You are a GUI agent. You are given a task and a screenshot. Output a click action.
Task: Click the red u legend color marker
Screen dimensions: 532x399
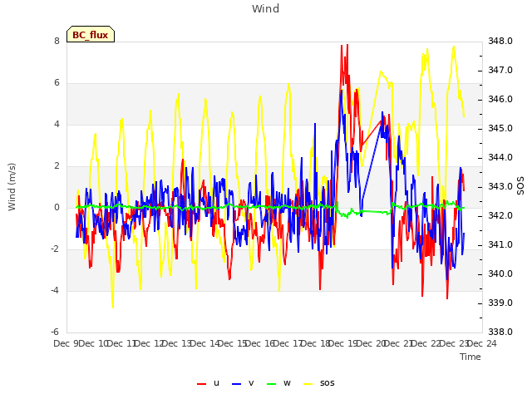point(201,384)
